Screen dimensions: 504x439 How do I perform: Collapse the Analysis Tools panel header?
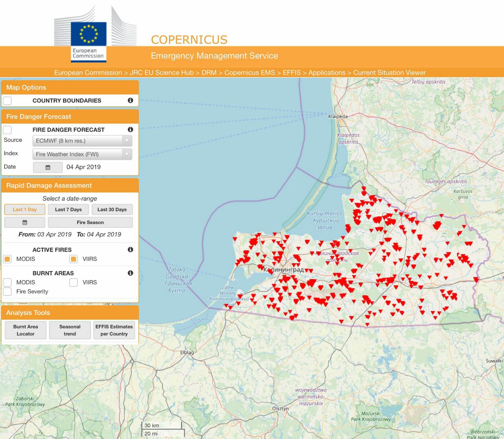click(70, 313)
